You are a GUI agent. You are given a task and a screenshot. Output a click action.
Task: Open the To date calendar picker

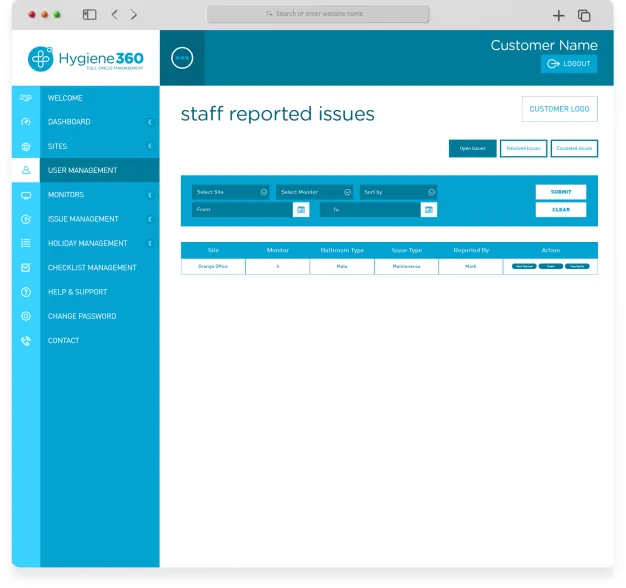429,210
